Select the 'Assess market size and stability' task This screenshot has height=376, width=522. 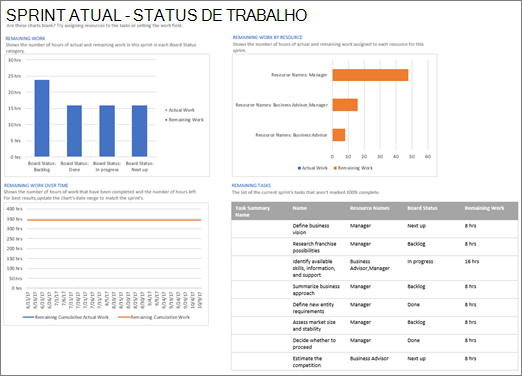coord(314,325)
